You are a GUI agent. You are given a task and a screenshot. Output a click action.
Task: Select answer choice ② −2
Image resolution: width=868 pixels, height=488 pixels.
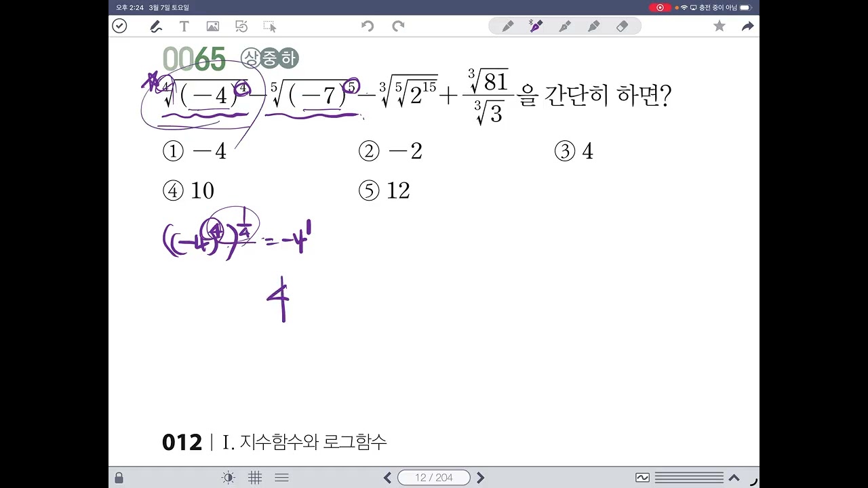tap(391, 151)
